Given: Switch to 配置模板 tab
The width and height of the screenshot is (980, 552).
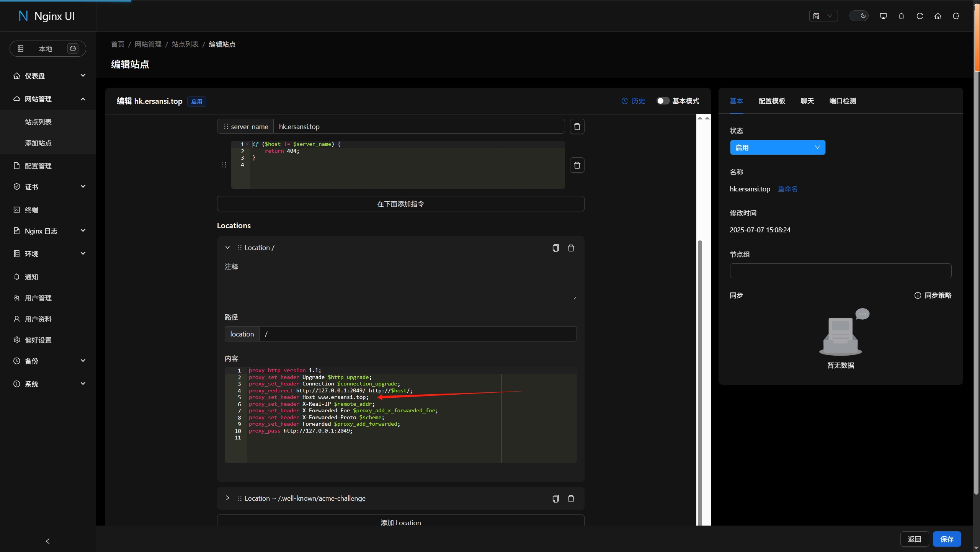Looking at the screenshot, I should pos(772,101).
